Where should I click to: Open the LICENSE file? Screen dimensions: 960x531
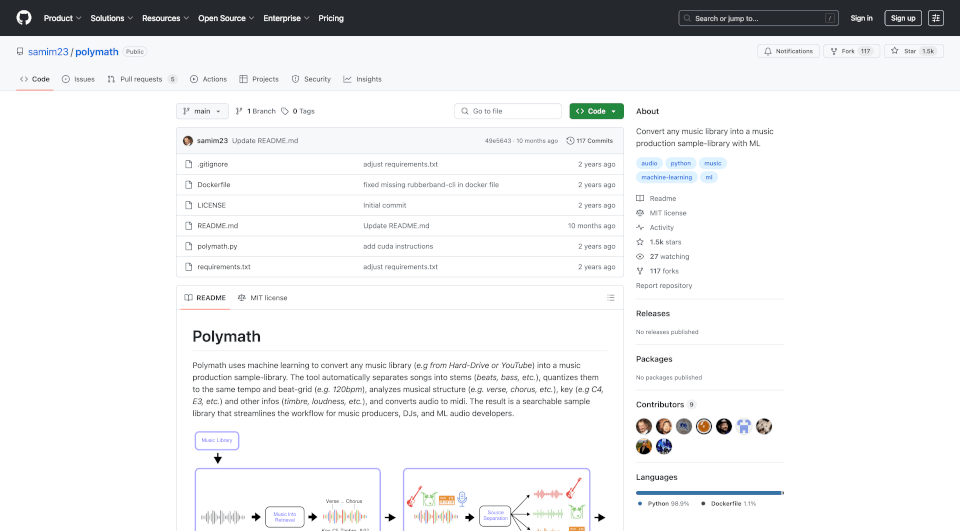pyautogui.click(x=211, y=205)
